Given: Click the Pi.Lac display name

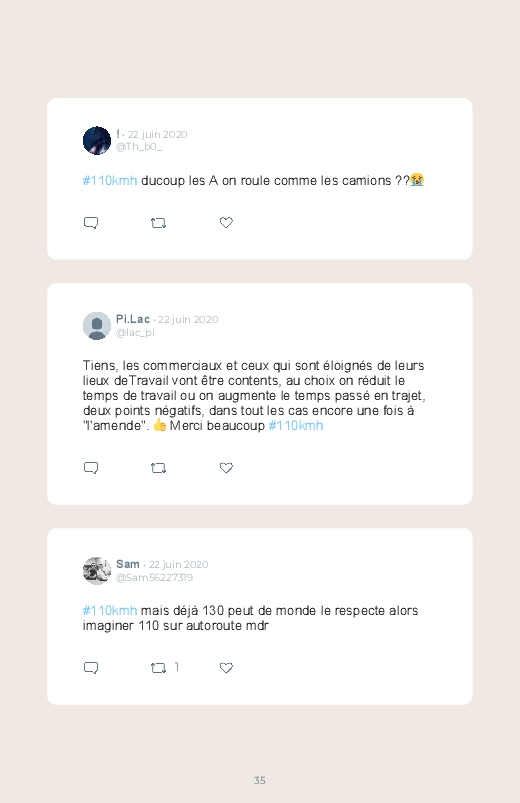Looking at the screenshot, I should [x=133, y=319].
